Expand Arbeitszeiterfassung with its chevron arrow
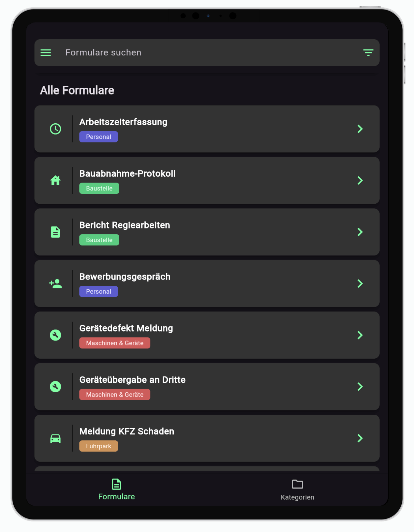 360,129
